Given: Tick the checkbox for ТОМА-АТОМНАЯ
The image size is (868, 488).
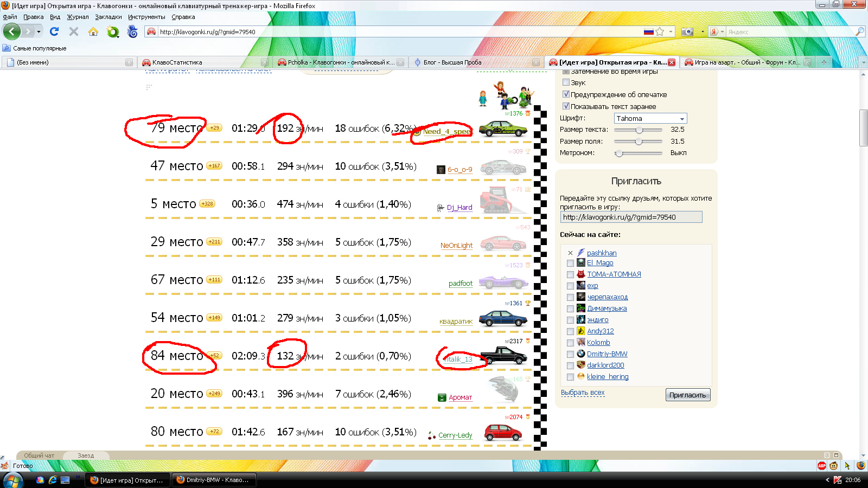Looking at the screenshot, I should click(x=570, y=274).
